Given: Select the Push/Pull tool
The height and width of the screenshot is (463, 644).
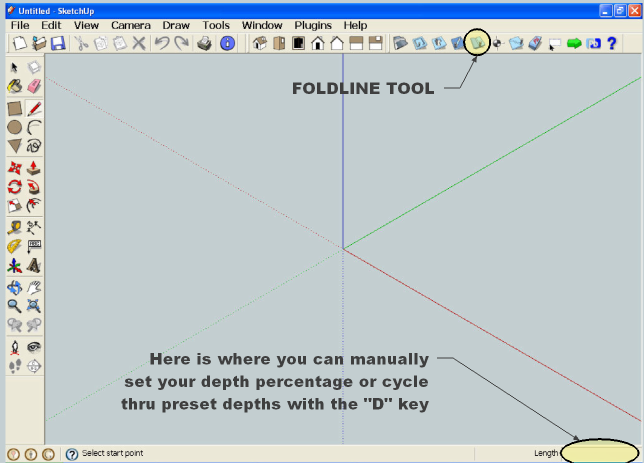Looking at the screenshot, I should (34, 167).
